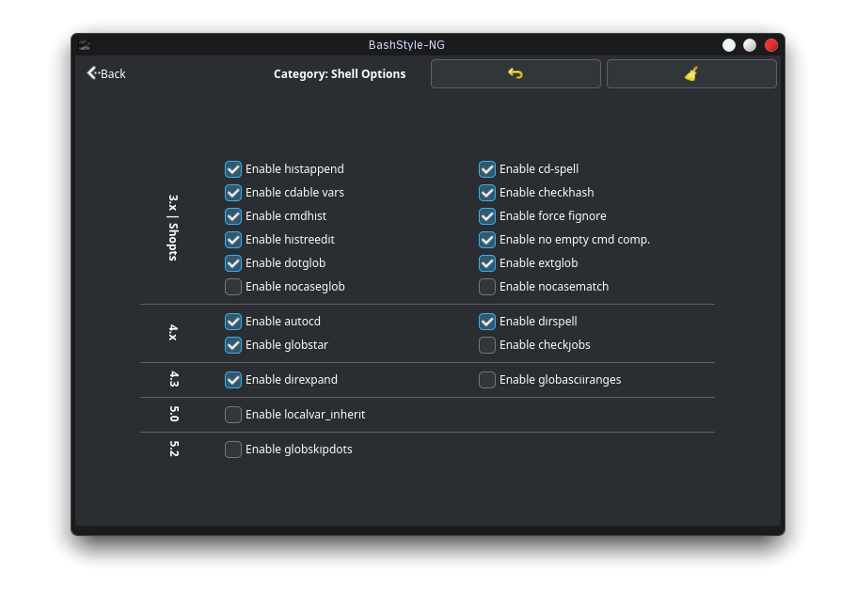Image resolution: width=856 pixels, height=616 pixels.
Task: Close the window with red button
Action: (770, 45)
